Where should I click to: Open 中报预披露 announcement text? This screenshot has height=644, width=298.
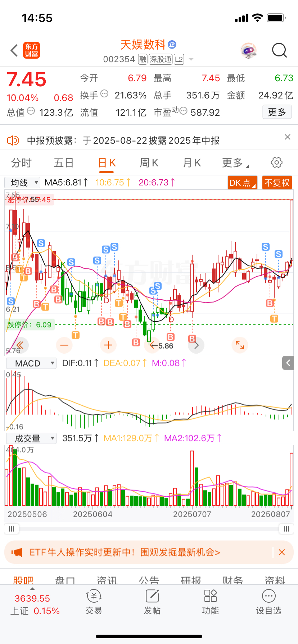(x=123, y=141)
